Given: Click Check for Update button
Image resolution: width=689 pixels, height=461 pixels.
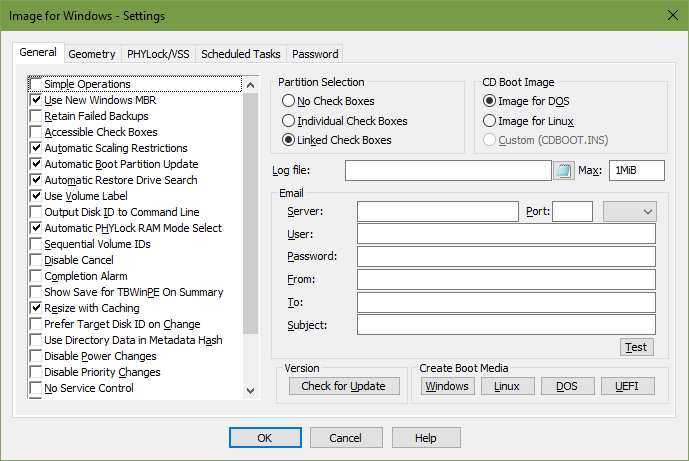Looking at the screenshot, I should (344, 386).
